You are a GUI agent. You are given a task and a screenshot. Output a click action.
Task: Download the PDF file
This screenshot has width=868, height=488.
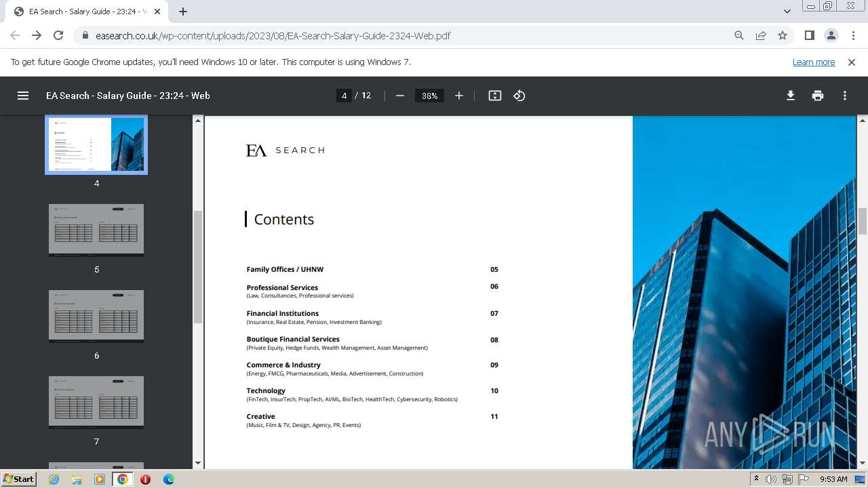(x=791, y=96)
